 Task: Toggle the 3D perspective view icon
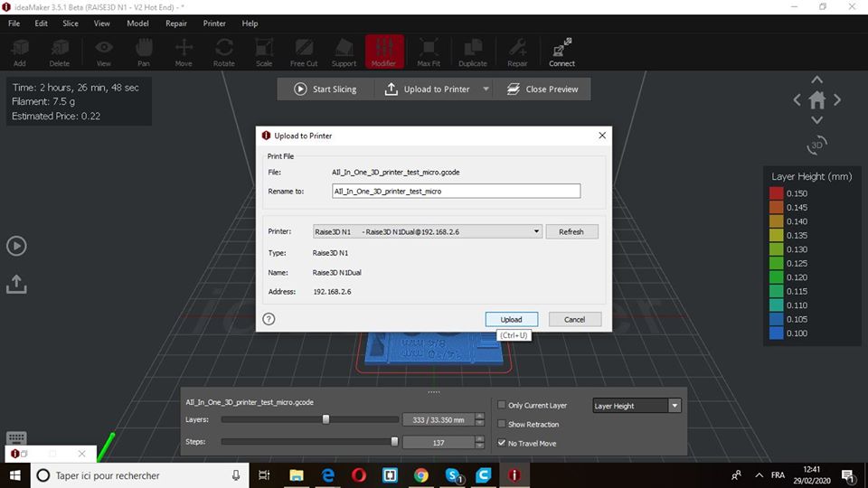[817, 145]
